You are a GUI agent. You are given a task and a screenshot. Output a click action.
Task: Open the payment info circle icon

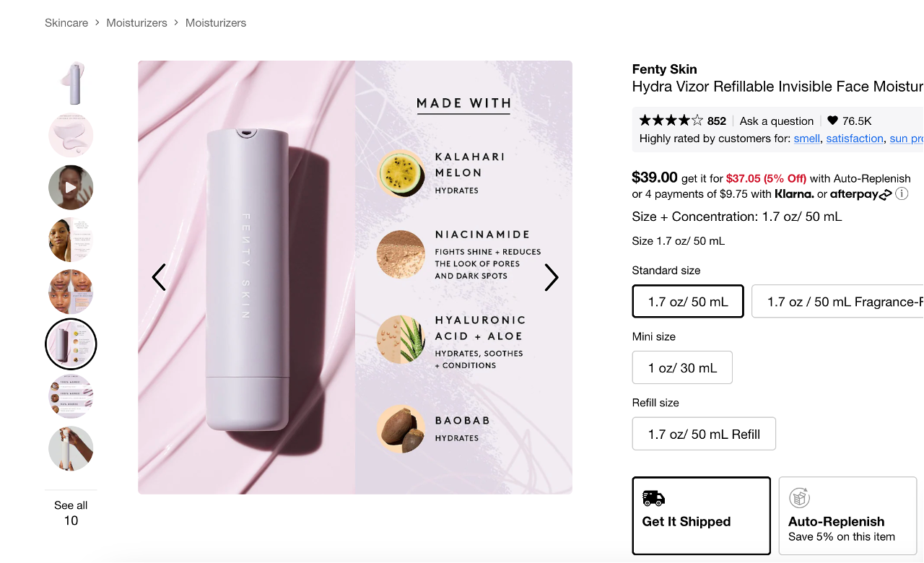tap(902, 193)
